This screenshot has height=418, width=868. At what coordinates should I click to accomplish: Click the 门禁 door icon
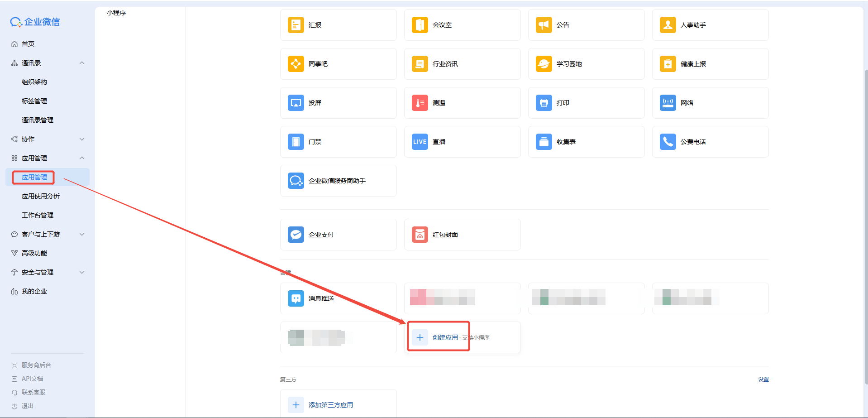296,142
